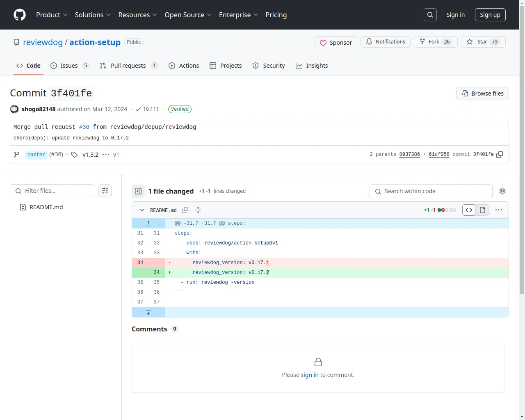525x420 pixels.
Task: Open the reviewdog owner link
Action: tap(43, 42)
